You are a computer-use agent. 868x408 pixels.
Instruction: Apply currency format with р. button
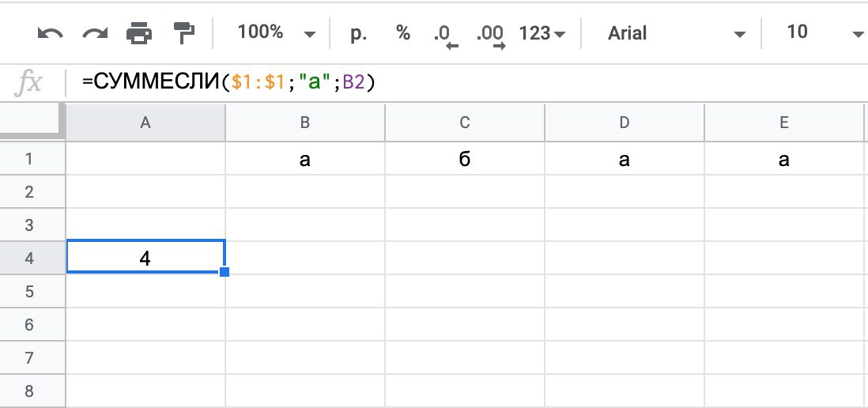pyautogui.click(x=358, y=33)
